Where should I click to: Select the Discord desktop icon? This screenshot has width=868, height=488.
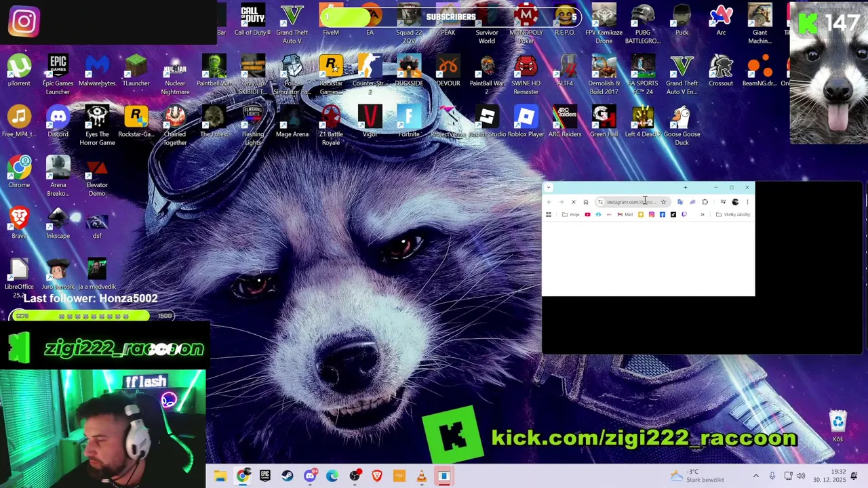pyautogui.click(x=58, y=122)
